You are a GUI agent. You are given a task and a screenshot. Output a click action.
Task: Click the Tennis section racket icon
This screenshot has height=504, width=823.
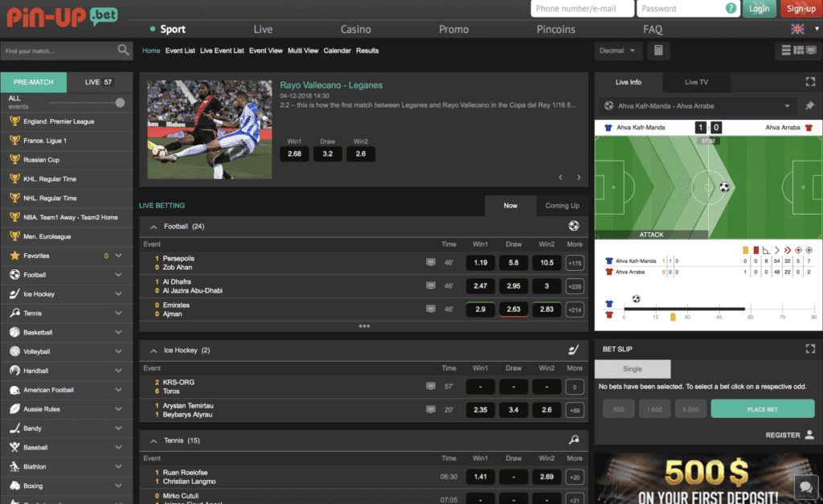tap(574, 440)
